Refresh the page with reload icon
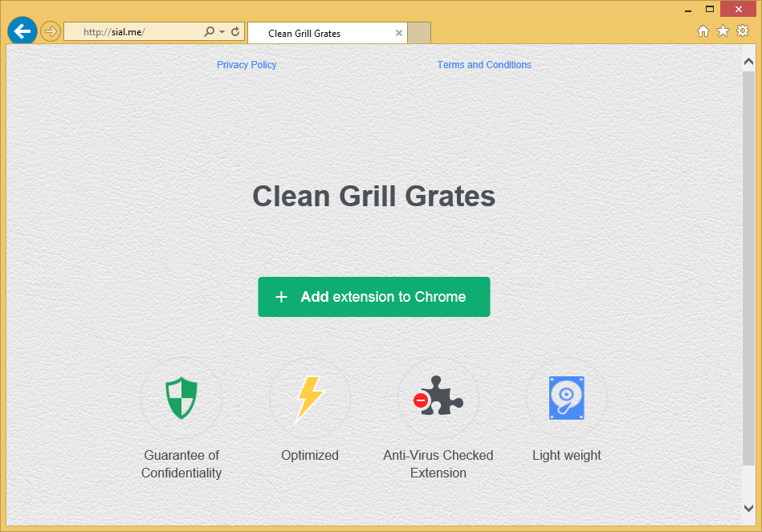762x532 pixels. [235, 31]
